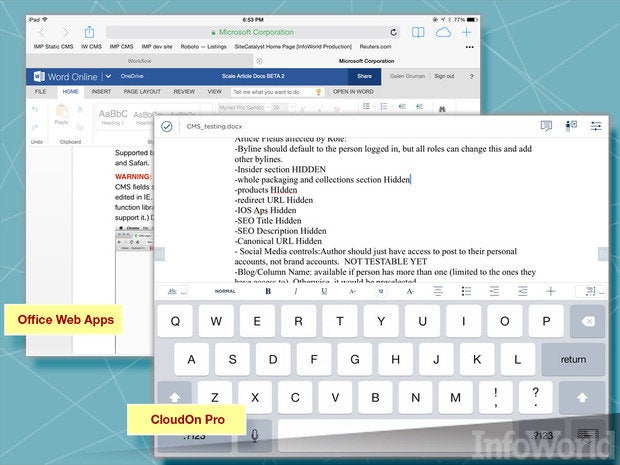The width and height of the screenshot is (620, 465).
Task: Select the INSERT ribbon tab
Action: click(101, 92)
